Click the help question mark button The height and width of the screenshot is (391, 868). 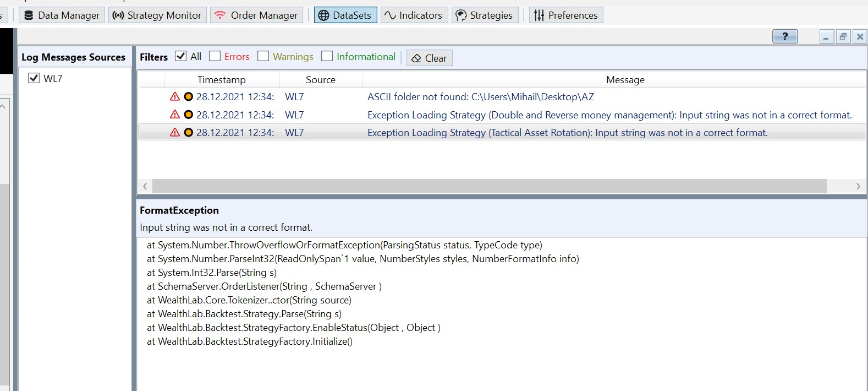click(x=785, y=36)
